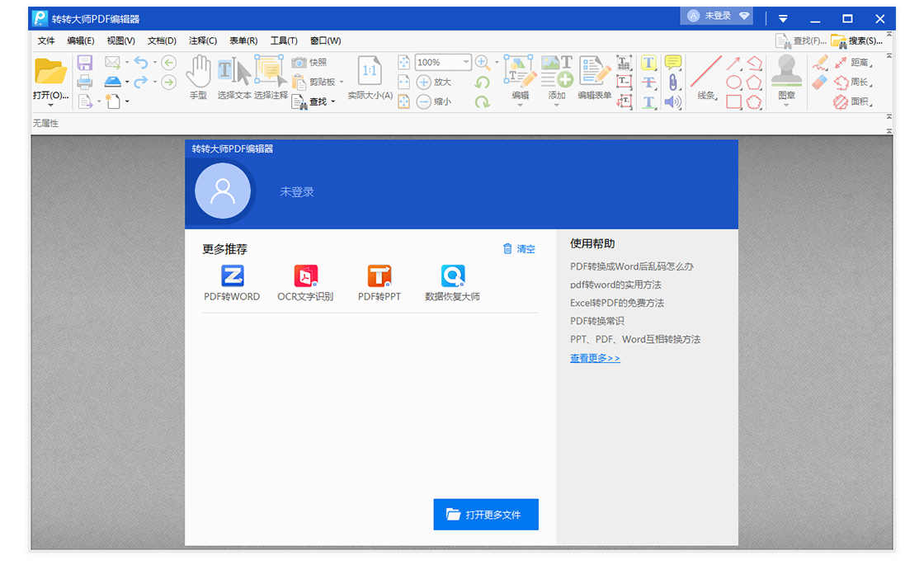Select the yellow highlight text tool
This screenshot has width=924, height=565.
tap(648, 63)
